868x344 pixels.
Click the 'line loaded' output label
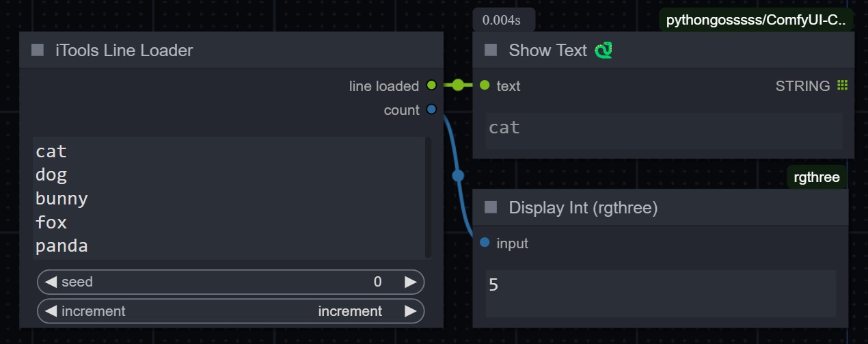click(384, 86)
